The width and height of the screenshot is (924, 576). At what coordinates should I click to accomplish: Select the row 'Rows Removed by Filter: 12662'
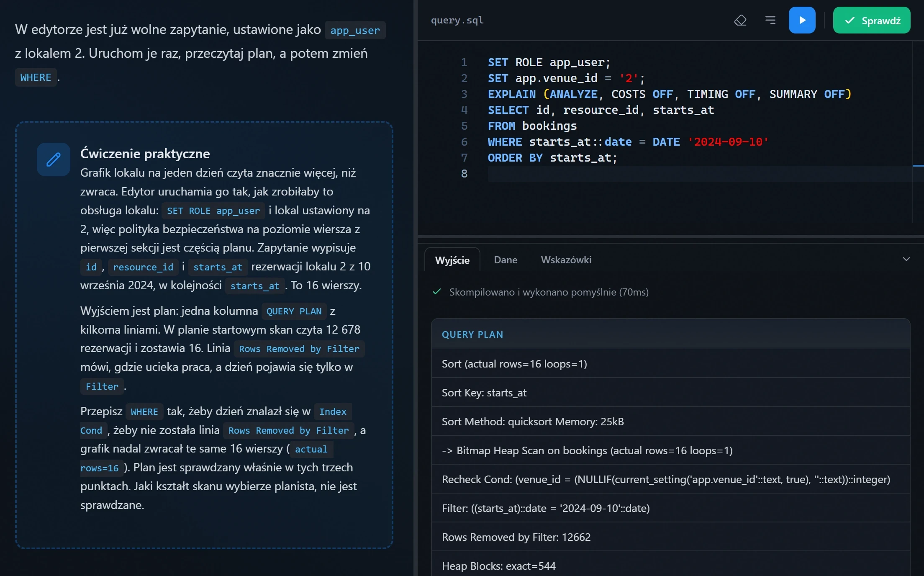[x=670, y=537]
